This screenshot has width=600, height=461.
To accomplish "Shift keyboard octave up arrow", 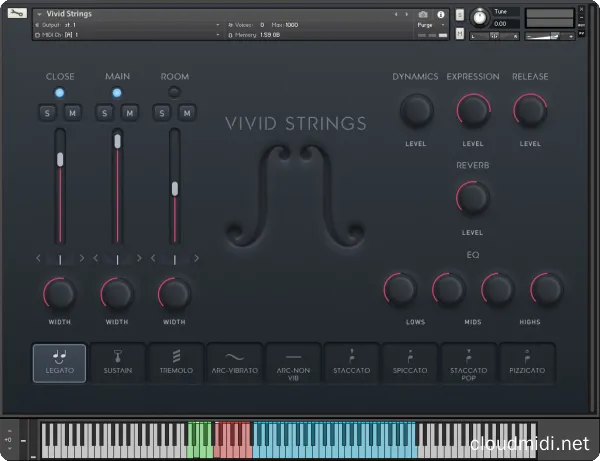I will click(10, 431).
